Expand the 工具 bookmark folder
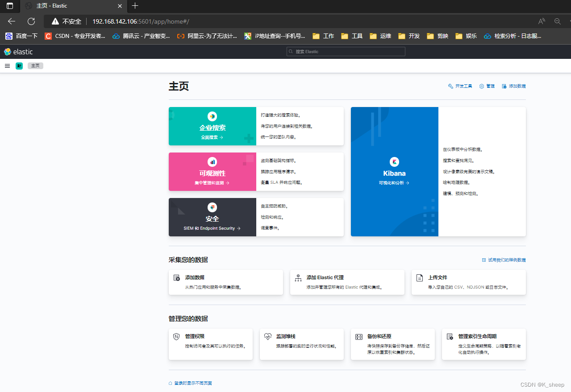 tap(352, 36)
